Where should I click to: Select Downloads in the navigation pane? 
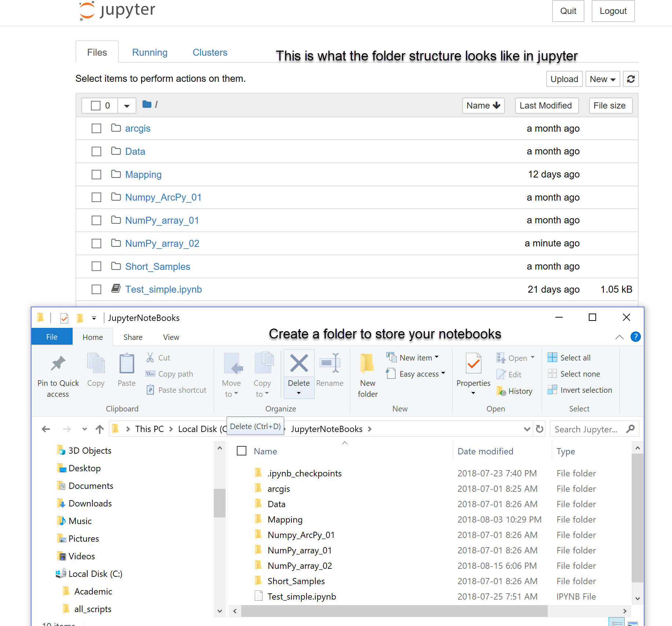(x=90, y=504)
